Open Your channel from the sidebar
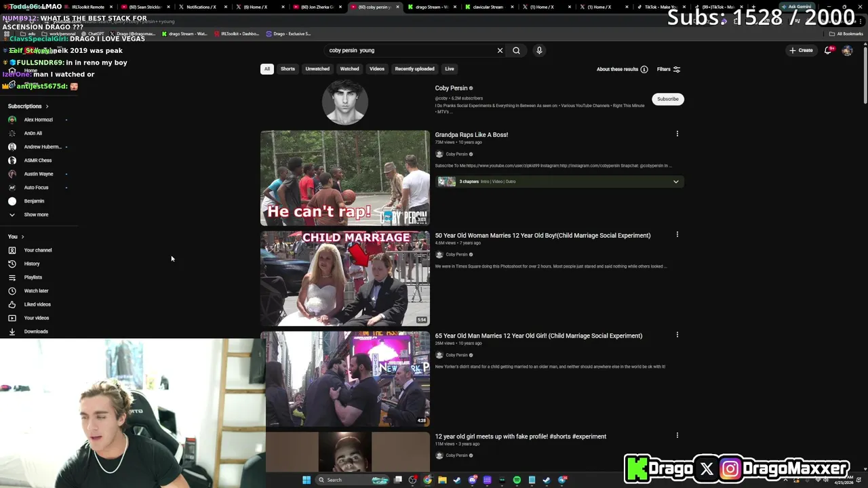This screenshot has width=868, height=488. [x=38, y=250]
